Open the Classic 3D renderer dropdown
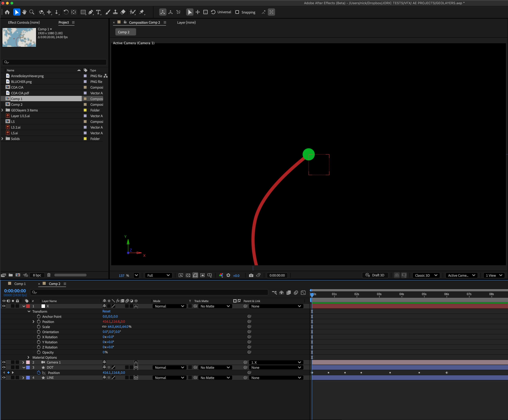Viewport: 508px width, 420px height. click(426, 275)
